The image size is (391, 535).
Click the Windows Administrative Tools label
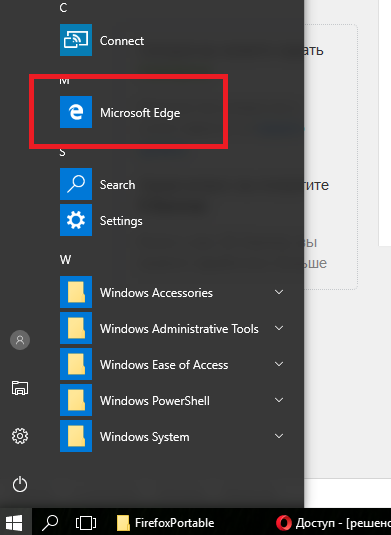[x=179, y=329]
